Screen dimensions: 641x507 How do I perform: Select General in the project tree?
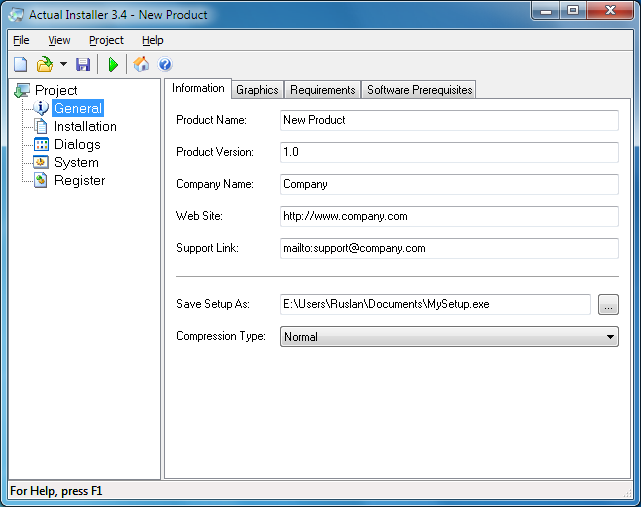tap(78, 108)
